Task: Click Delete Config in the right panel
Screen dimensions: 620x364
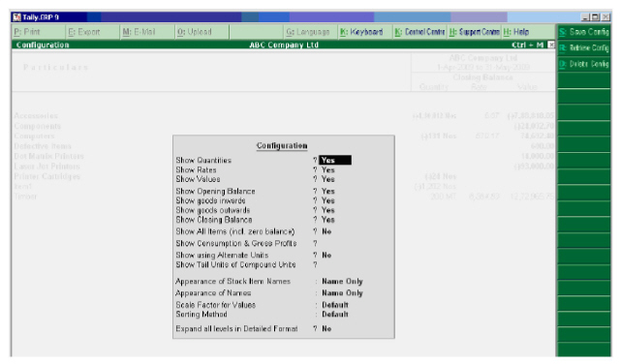Action: (584, 64)
